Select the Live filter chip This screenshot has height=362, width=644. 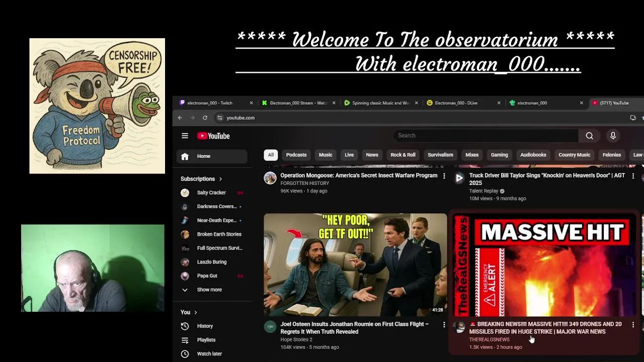tap(349, 155)
